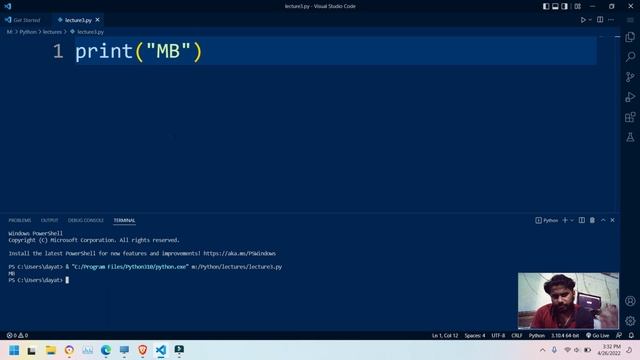Open editor More Actions ellipsis
640x360 pixels.
coord(611,20)
